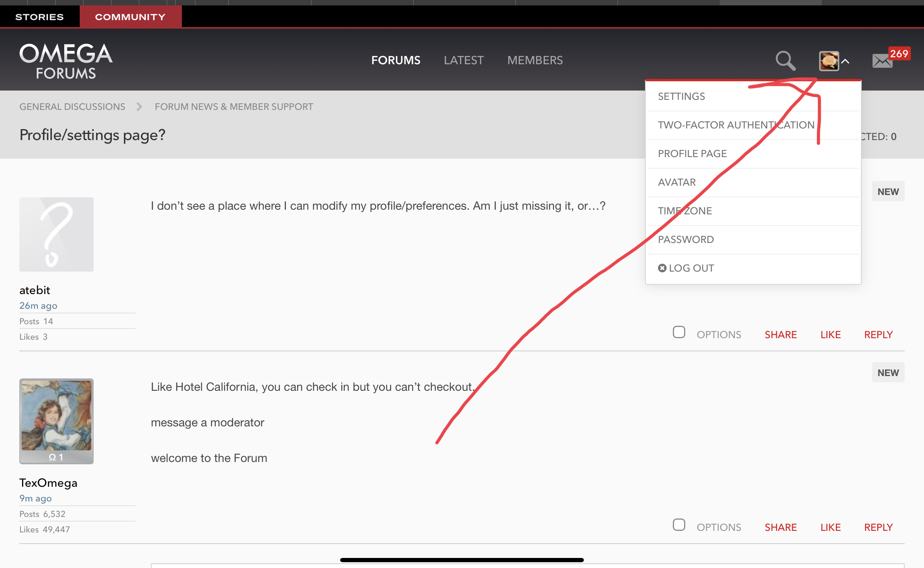Tick checkbox on TexOmega's post
The height and width of the screenshot is (568, 924).
679,525
